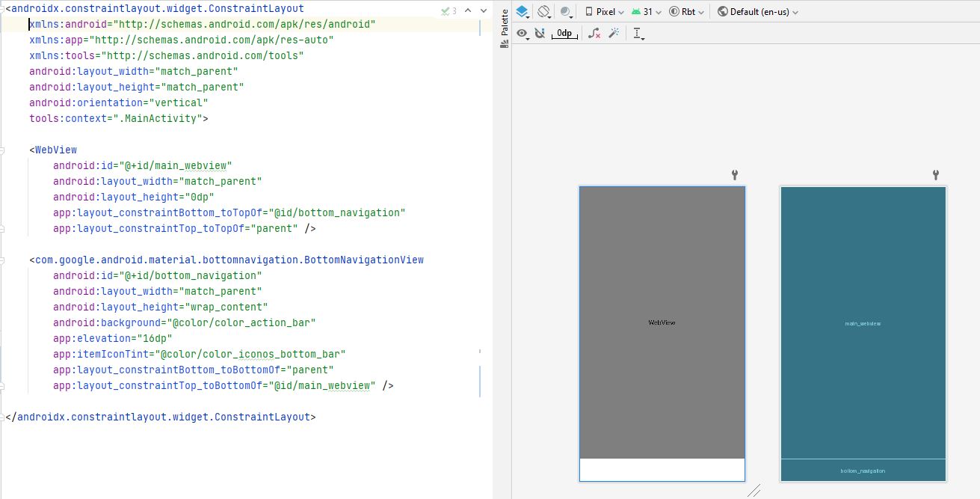Open the API level 31 dropdown
Screen dimensions: 980x499
pos(646,12)
